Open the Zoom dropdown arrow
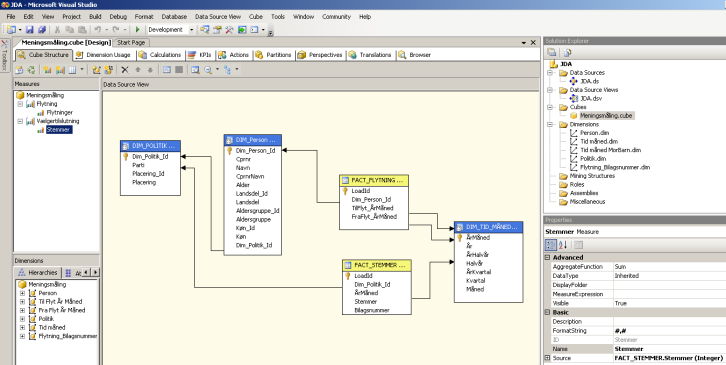This screenshot has height=365, width=726. [217, 70]
